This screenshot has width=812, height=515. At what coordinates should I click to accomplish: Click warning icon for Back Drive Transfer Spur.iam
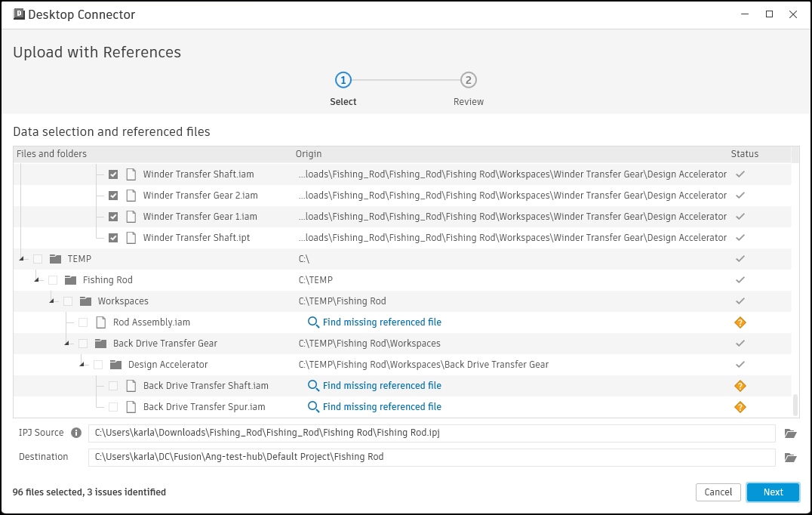pos(740,407)
